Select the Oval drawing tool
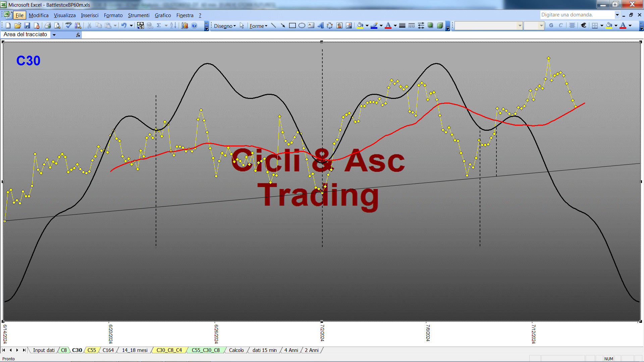This screenshot has width=644, height=362. click(302, 25)
